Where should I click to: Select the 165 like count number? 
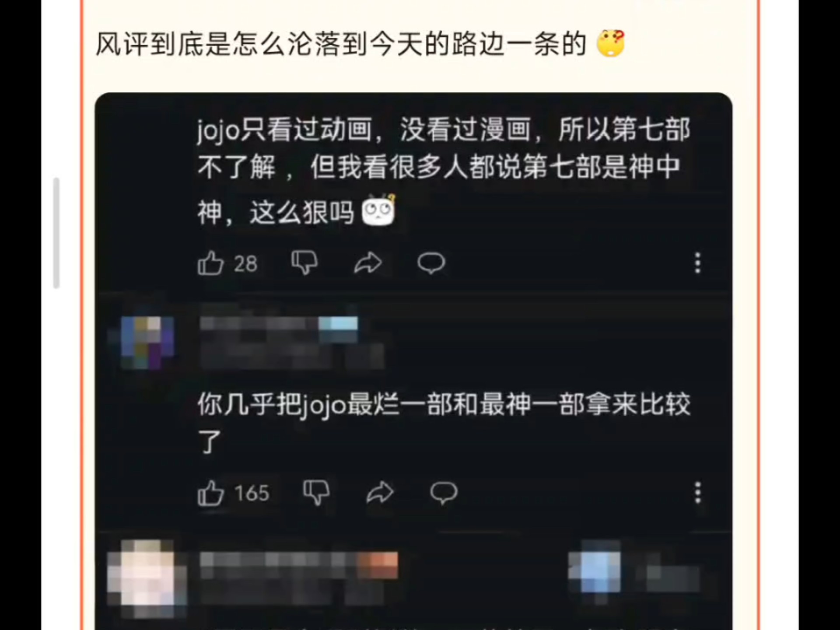pos(252,493)
